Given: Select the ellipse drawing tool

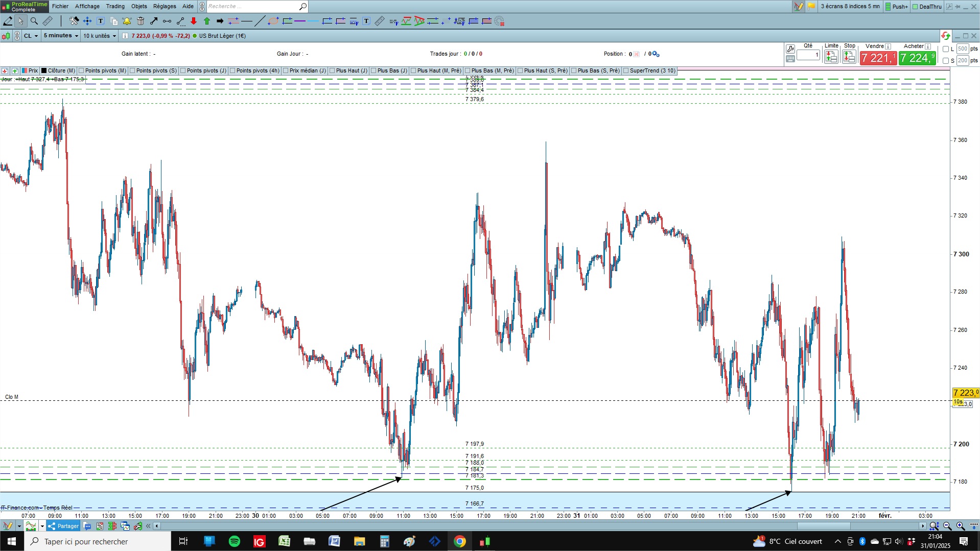Looking at the screenshot, I should (x=273, y=21).
